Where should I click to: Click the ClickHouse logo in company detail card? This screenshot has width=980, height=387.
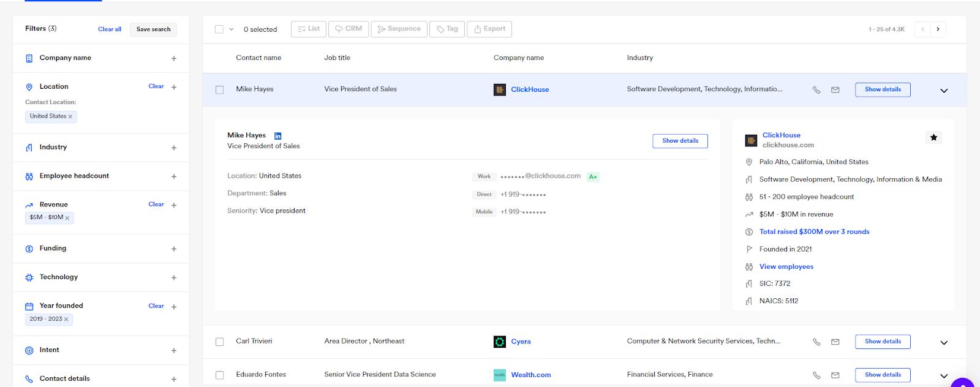(751, 141)
